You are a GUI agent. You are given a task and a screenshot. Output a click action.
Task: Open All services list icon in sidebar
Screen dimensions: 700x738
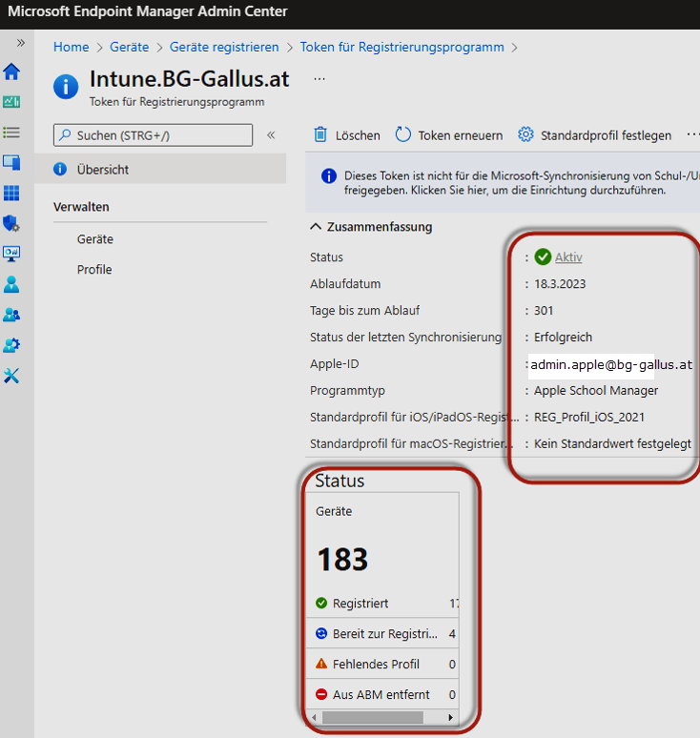click(x=11, y=133)
